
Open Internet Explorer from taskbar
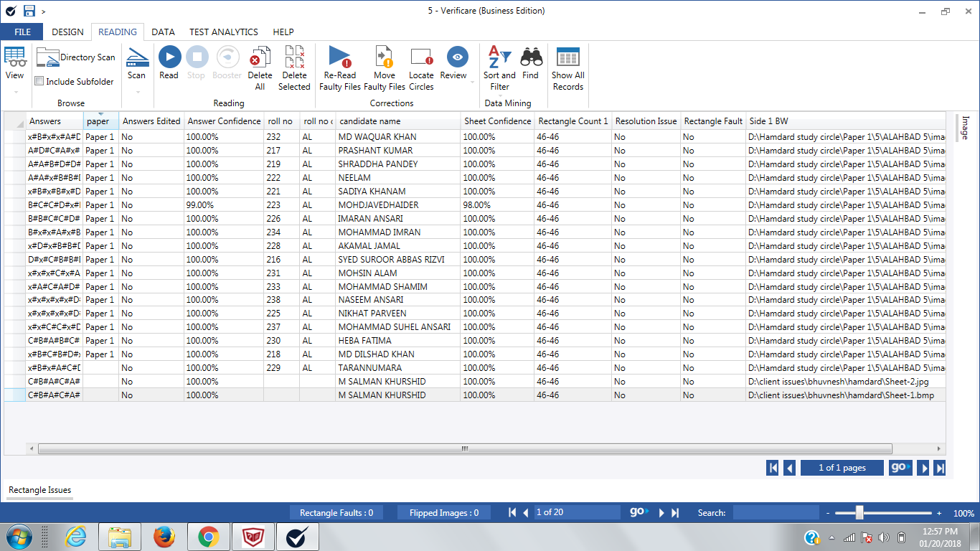point(76,537)
